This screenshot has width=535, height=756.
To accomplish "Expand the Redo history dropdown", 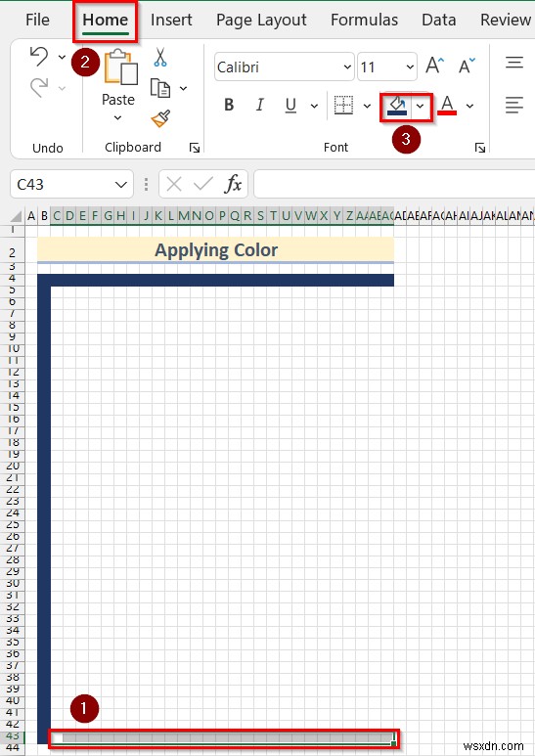I will [x=63, y=88].
